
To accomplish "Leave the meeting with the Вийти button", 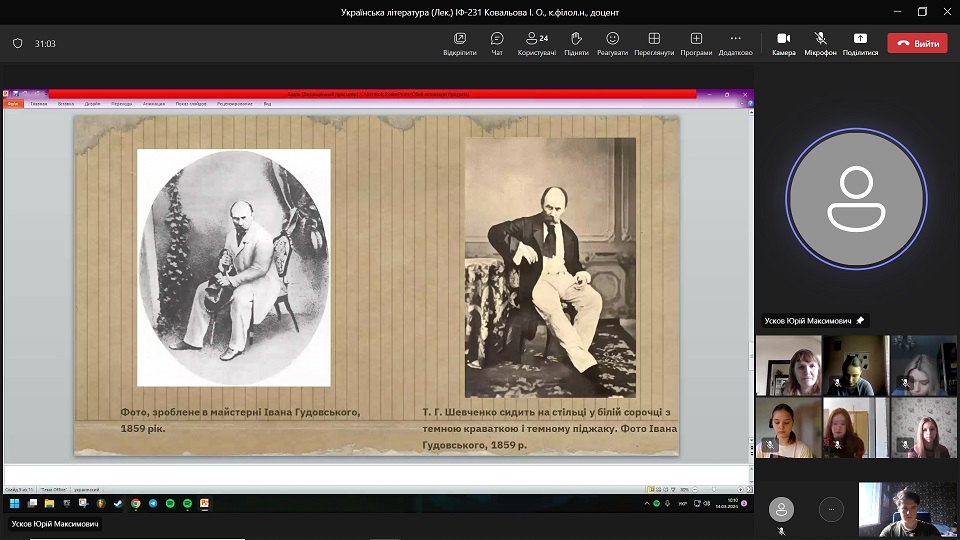I will click(917, 44).
